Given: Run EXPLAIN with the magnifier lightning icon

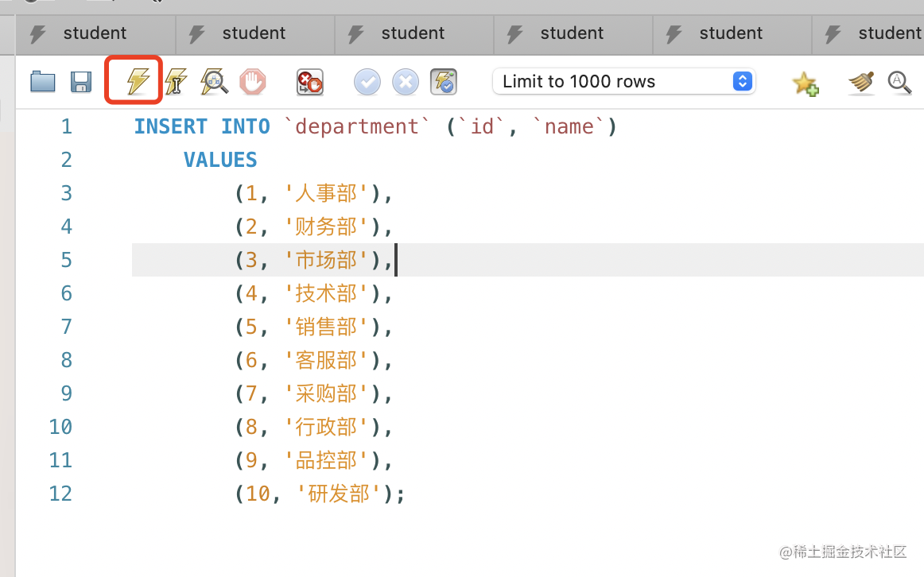Looking at the screenshot, I should 214,81.
